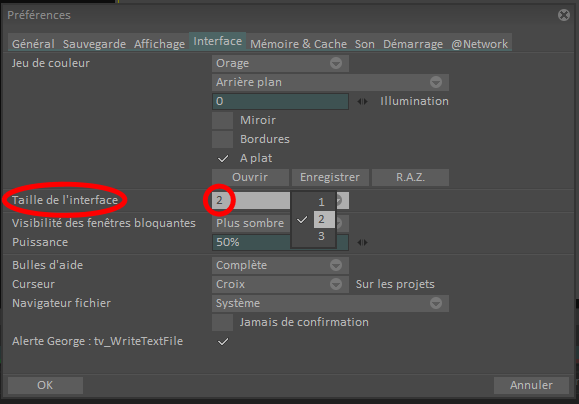Switch to the Général tab

pyautogui.click(x=33, y=44)
